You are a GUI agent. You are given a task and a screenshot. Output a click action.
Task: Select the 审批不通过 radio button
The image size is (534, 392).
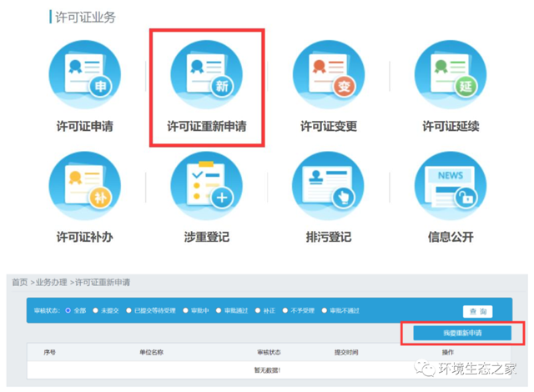[x=325, y=311]
